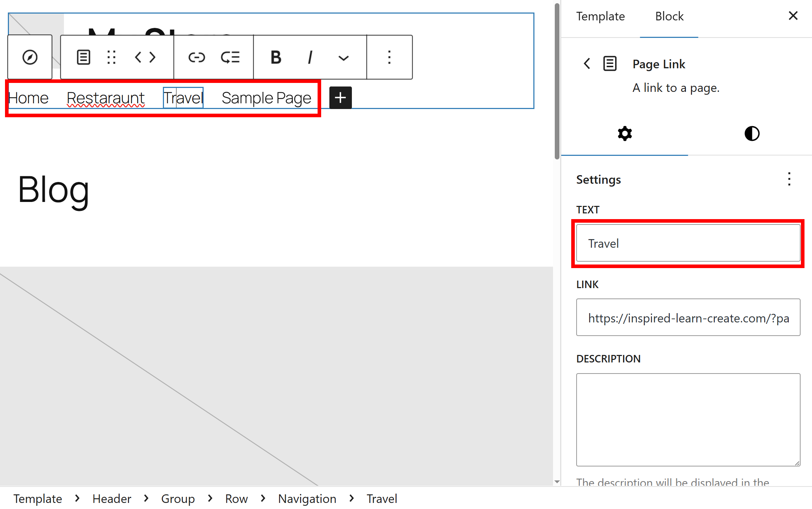The image size is (812, 509).
Task: Switch to the Template tab
Action: (600, 16)
